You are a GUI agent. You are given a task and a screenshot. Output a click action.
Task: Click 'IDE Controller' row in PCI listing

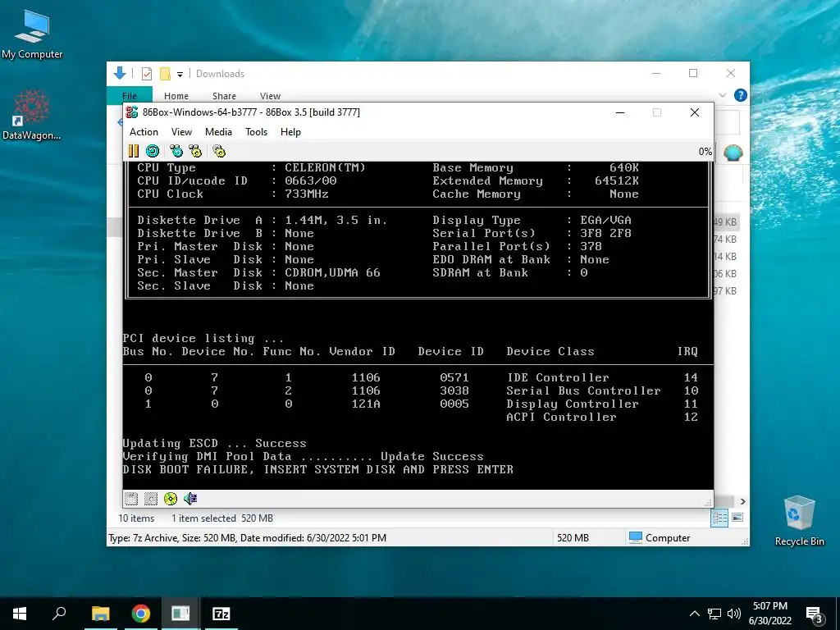558,377
